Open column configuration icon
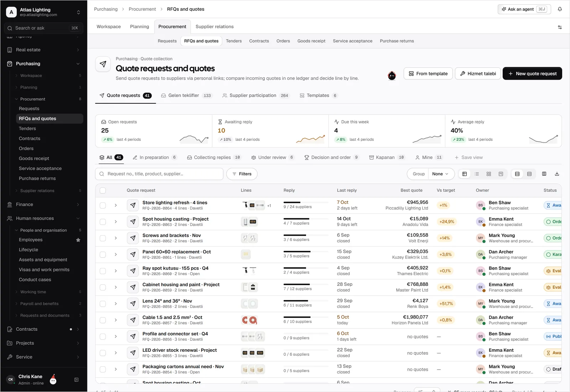This screenshot has height=392, width=570. coord(544,174)
